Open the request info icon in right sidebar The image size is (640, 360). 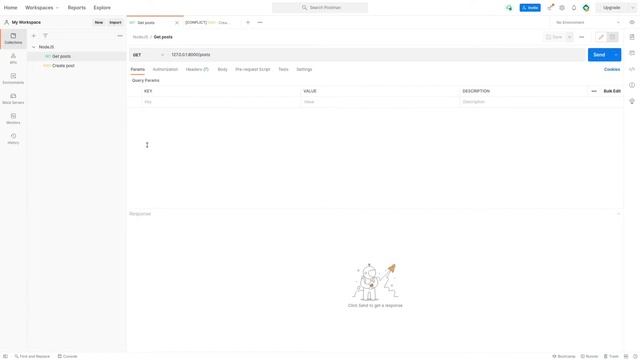point(632,85)
